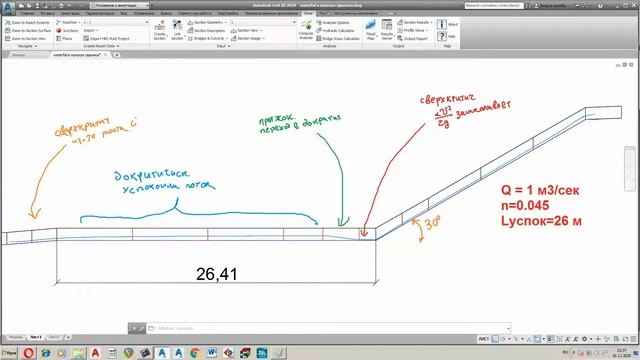Viewport: 640px width, 360px height.
Task: Open the first ribbon tab Главная
Action: pyautogui.click(x=28, y=13)
